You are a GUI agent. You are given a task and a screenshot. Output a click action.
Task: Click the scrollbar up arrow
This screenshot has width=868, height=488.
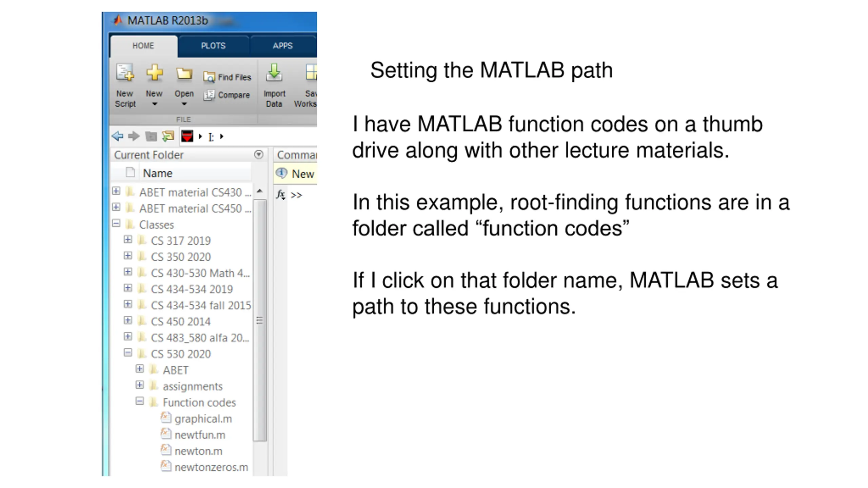click(260, 191)
